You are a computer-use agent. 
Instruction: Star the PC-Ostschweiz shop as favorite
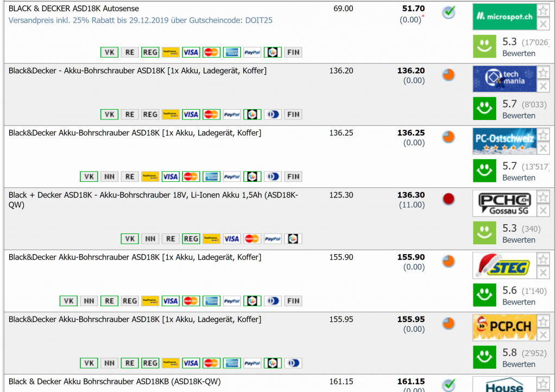543,135
